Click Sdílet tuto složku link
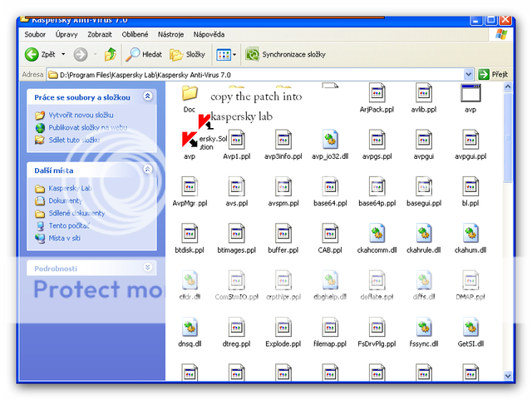532x400 pixels. coord(74,140)
